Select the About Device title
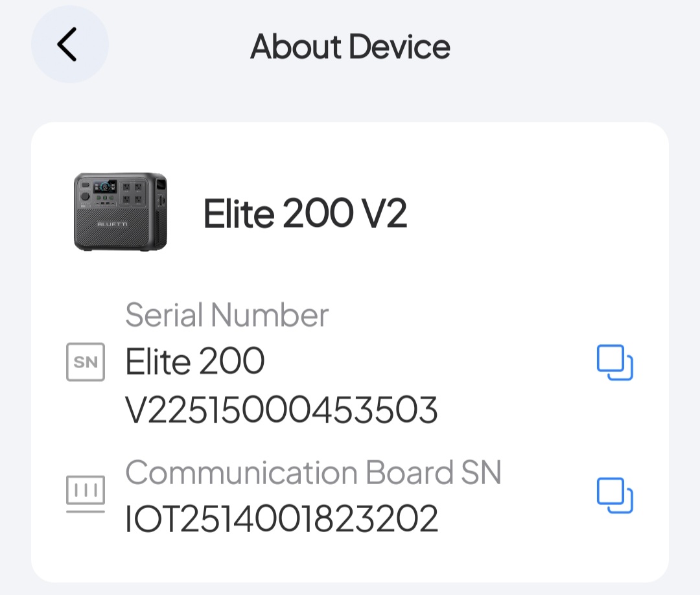The height and width of the screenshot is (595, 700). pos(350,47)
